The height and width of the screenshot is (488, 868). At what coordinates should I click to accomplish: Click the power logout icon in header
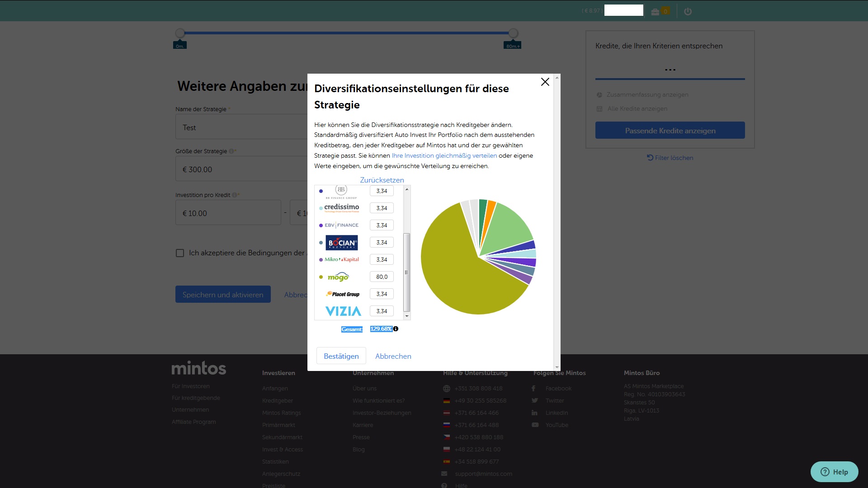(x=688, y=11)
